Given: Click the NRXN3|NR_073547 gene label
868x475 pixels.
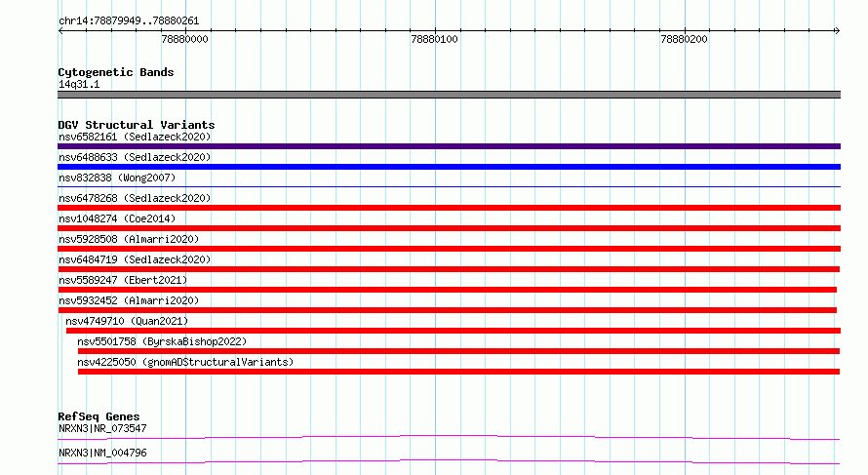Looking at the screenshot, I should [x=102, y=428].
